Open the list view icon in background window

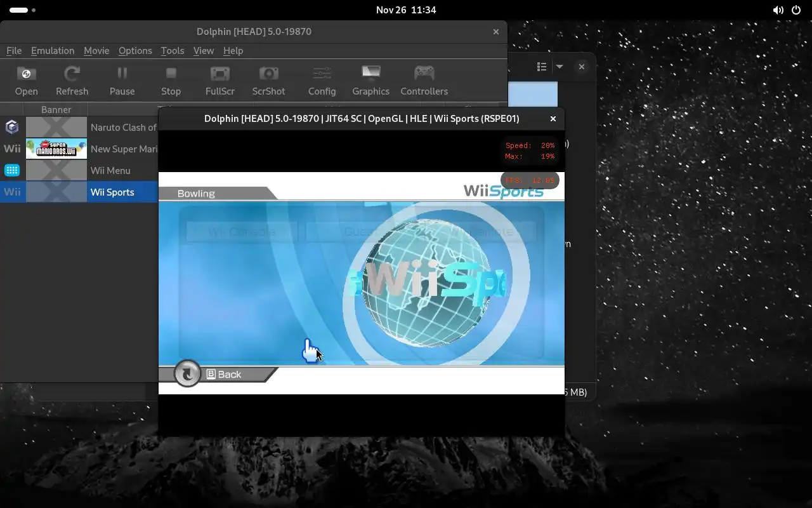click(542, 67)
